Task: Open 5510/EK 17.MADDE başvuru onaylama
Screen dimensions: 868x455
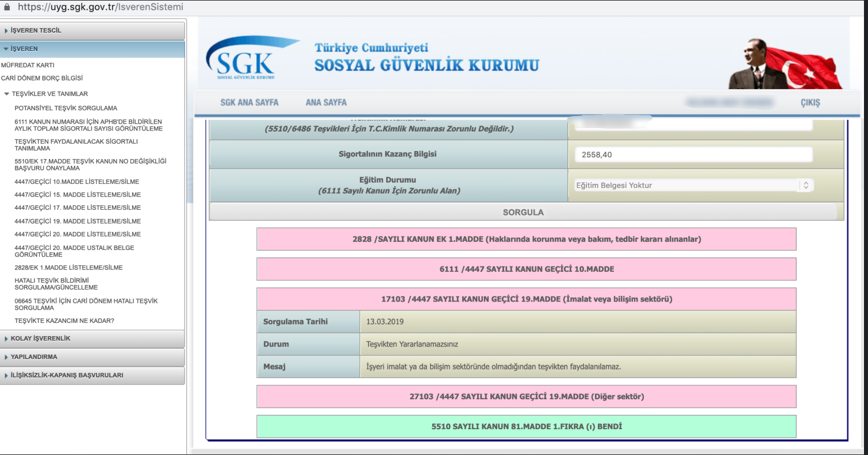Action: point(90,165)
